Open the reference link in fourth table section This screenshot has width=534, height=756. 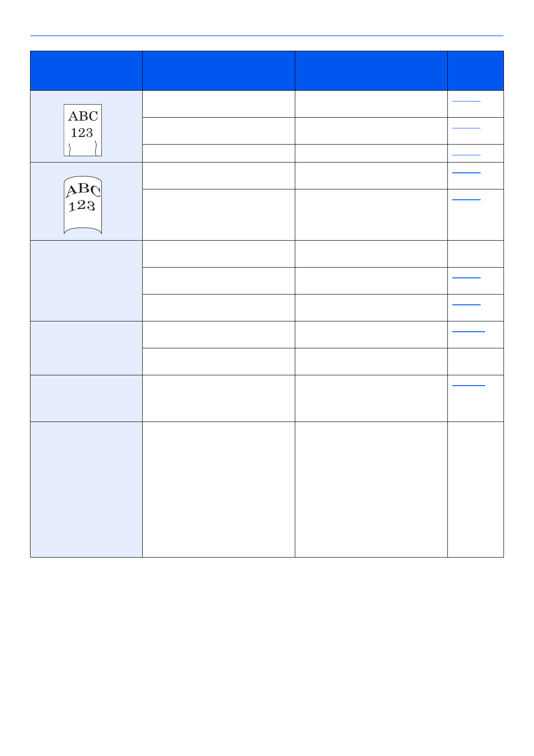tap(468, 331)
